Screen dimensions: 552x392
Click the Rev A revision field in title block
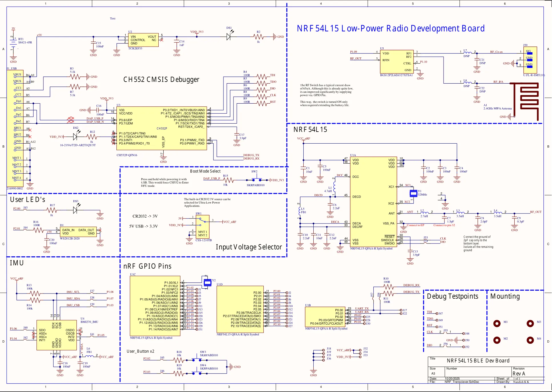[519, 373]
